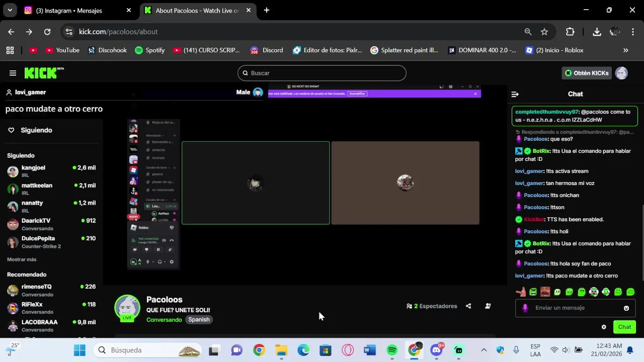This screenshot has height=362, width=644.
Task: Click Pacoloos live streamer avatar
Action: (x=127, y=308)
